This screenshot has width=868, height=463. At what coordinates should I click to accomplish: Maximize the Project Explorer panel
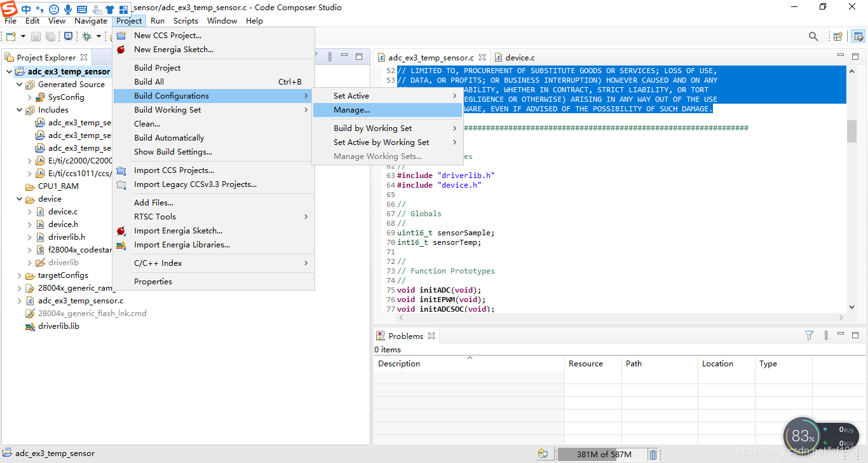(x=359, y=57)
